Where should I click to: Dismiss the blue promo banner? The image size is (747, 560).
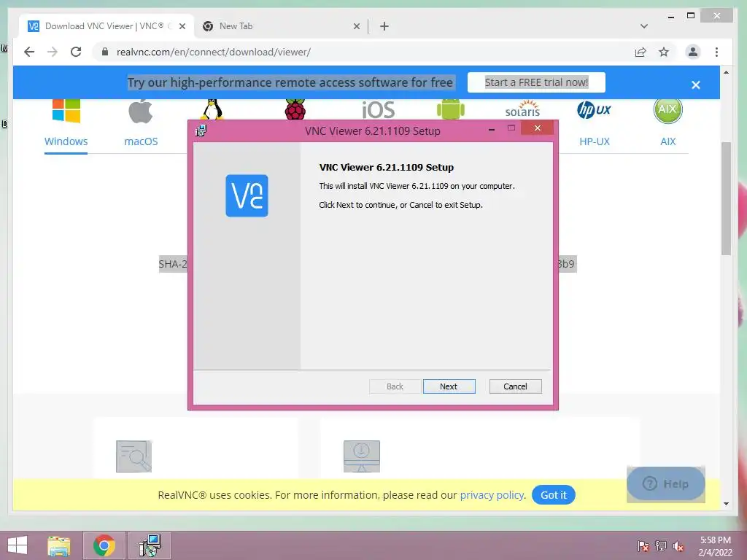coord(696,85)
